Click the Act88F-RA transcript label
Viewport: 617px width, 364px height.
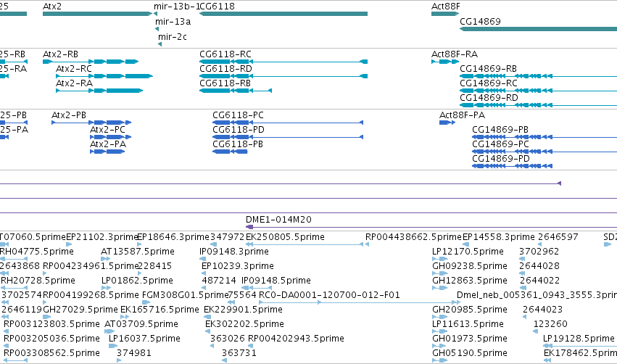point(455,54)
